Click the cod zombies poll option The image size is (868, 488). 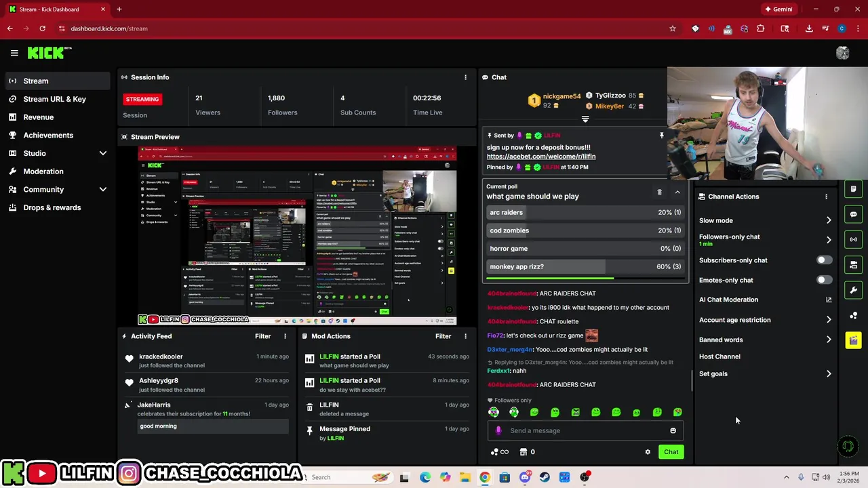pyautogui.click(x=585, y=230)
